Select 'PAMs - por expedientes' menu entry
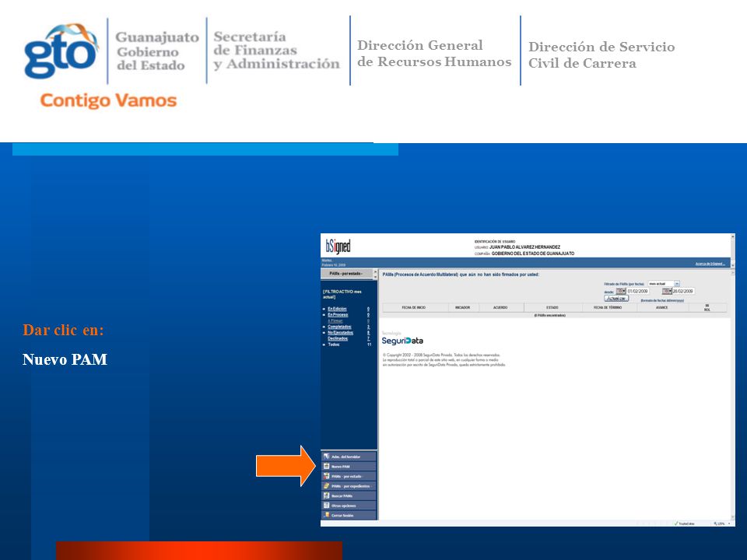This screenshot has height=560, width=747. 349,486
